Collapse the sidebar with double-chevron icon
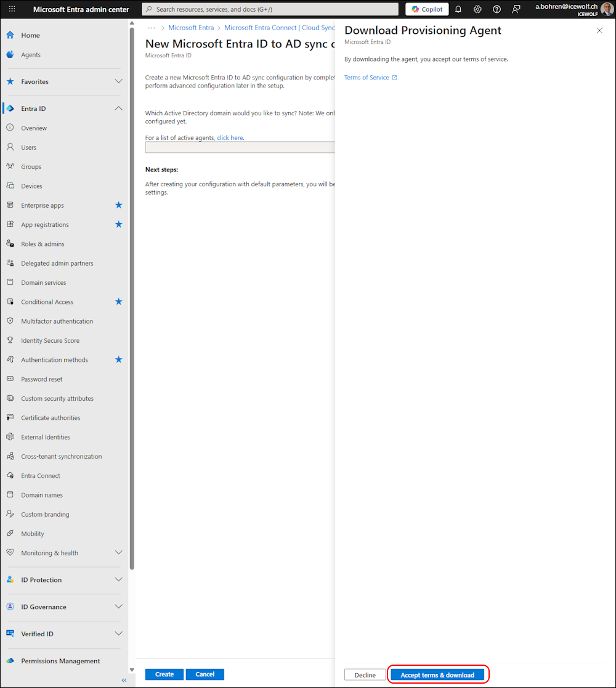This screenshot has width=616, height=688. tap(124, 680)
